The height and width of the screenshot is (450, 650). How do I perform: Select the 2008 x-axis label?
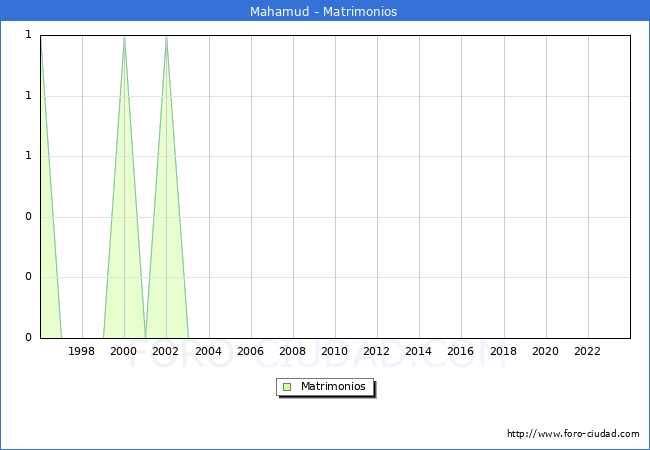pos(292,352)
